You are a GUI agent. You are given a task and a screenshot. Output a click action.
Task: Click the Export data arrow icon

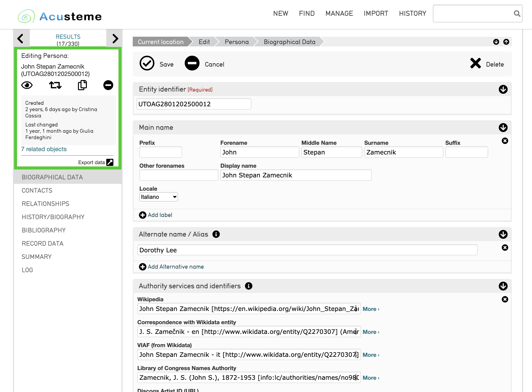point(110,162)
